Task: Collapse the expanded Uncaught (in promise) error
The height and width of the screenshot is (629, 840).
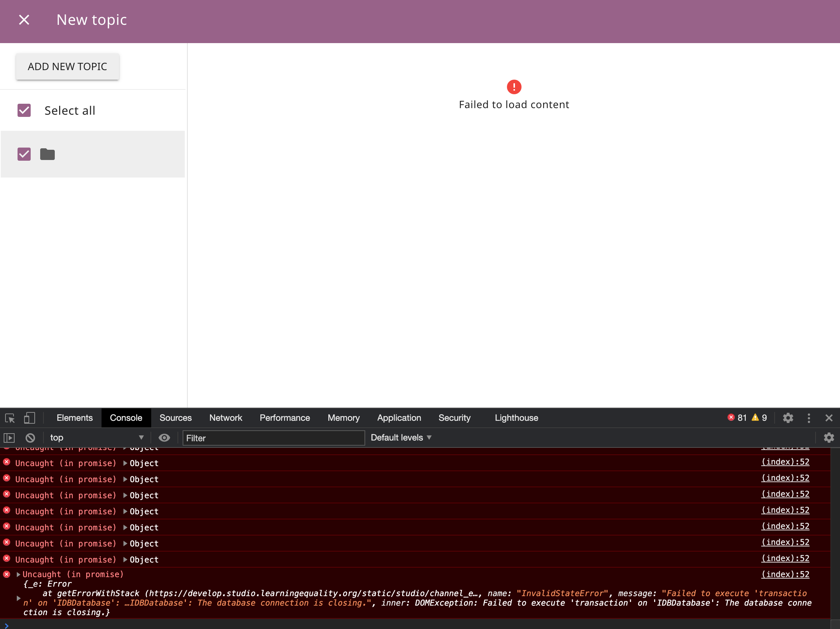Action: click(18, 575)
